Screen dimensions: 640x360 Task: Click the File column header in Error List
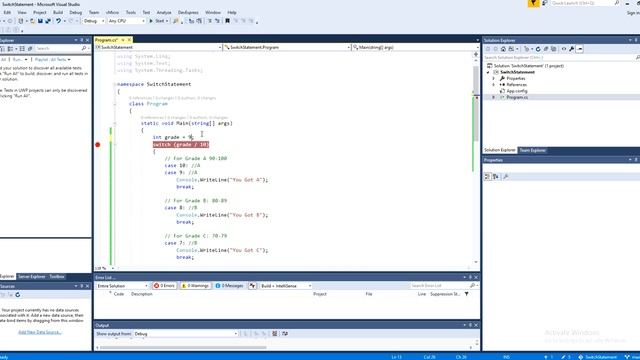point(369,294)
